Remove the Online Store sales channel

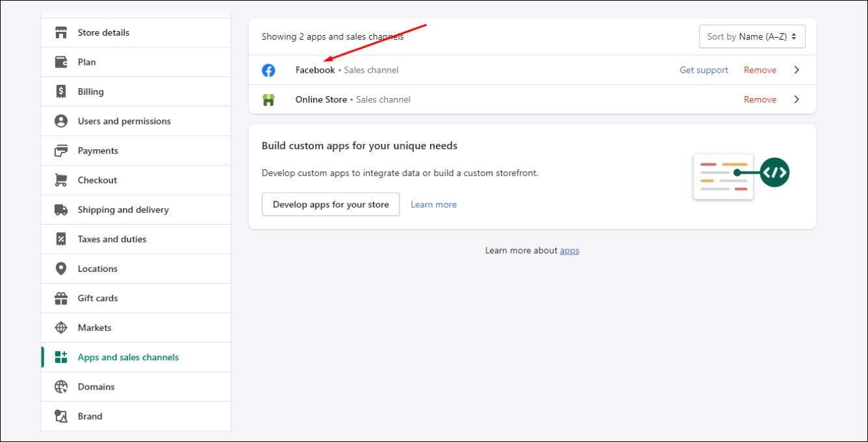(760, 99)
